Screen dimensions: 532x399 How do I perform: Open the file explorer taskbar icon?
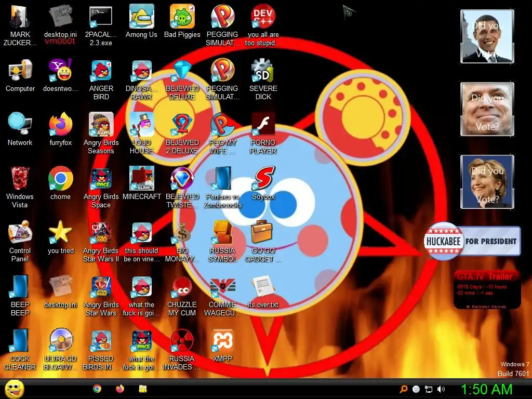pyautogui.click(x=143, y=389)
